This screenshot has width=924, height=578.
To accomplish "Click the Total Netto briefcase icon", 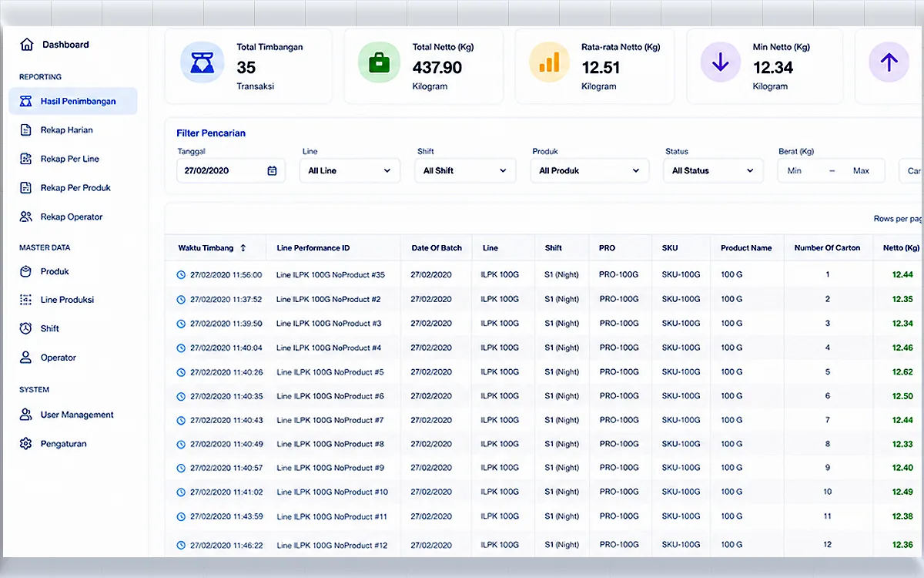I will [380, 63].
